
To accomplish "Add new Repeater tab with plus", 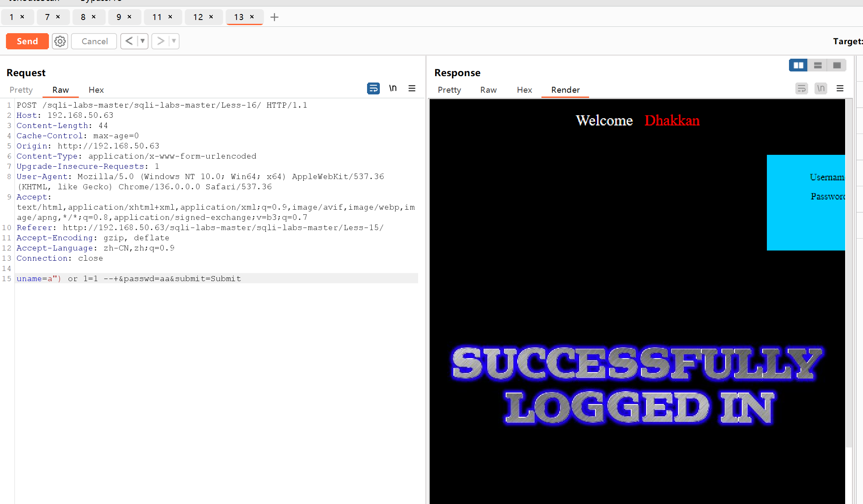I will point(274,17).
